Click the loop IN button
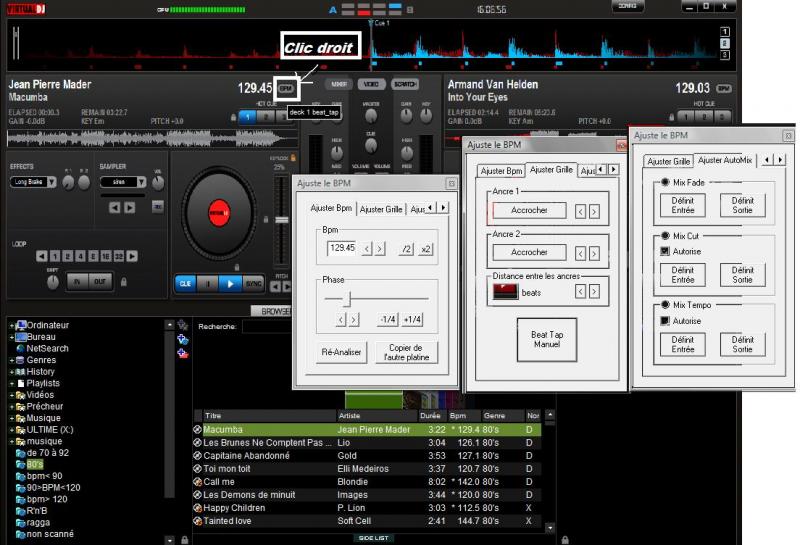800x545 pixels. click(78, 282)
